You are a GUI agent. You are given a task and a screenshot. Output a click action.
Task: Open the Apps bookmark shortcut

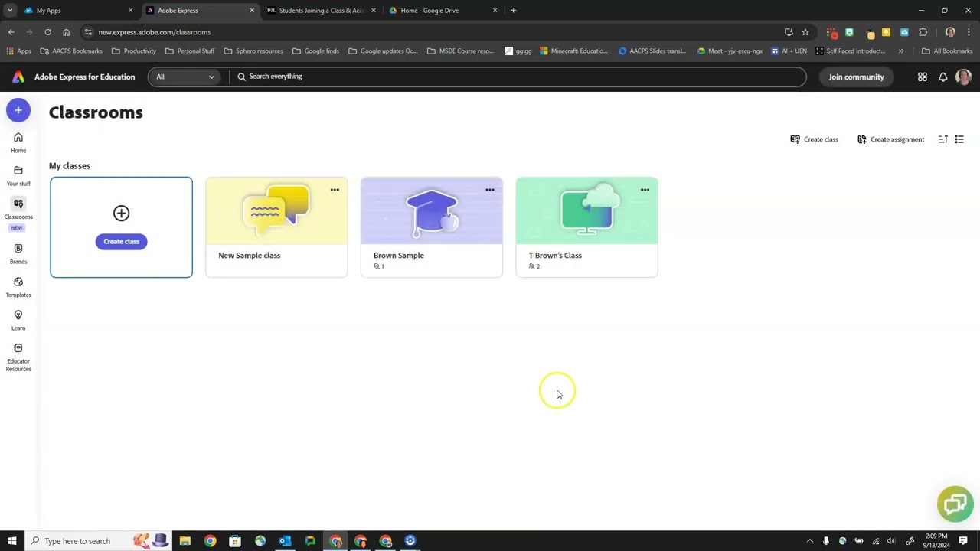tap(18, 51)
